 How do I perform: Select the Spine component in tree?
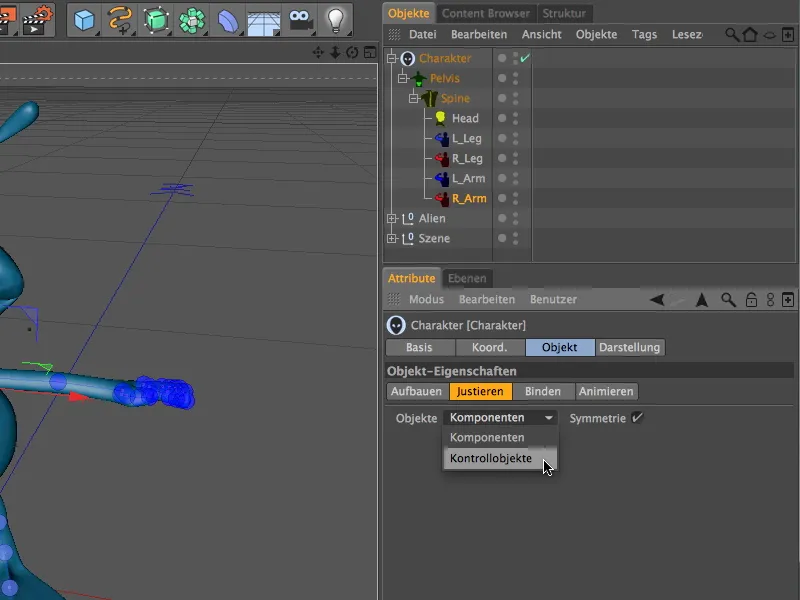(x=455, y=98)
